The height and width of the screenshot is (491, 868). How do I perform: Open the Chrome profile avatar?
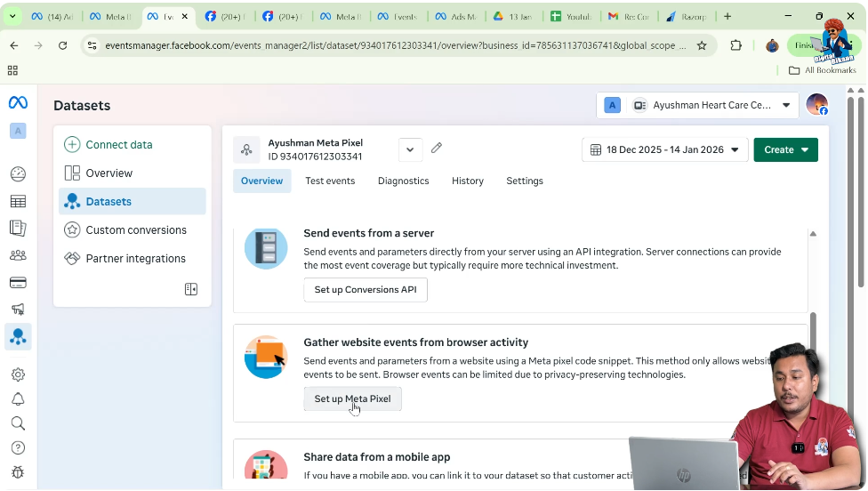[x=772, y=45]
